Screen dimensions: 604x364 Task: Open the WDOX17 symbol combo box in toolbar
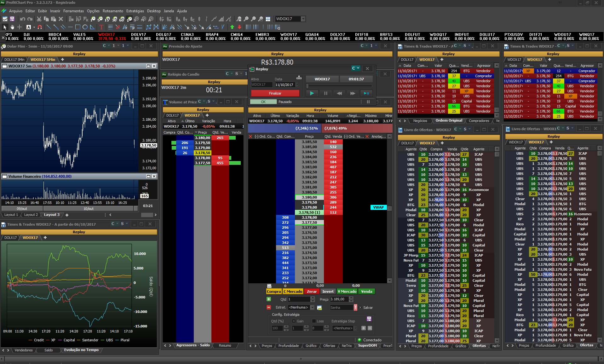[290, 19]
